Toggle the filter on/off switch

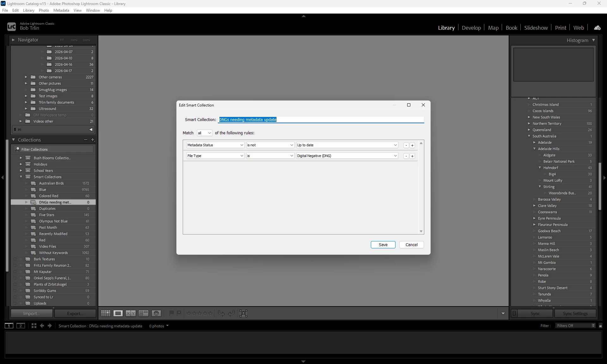pos(600,326)
